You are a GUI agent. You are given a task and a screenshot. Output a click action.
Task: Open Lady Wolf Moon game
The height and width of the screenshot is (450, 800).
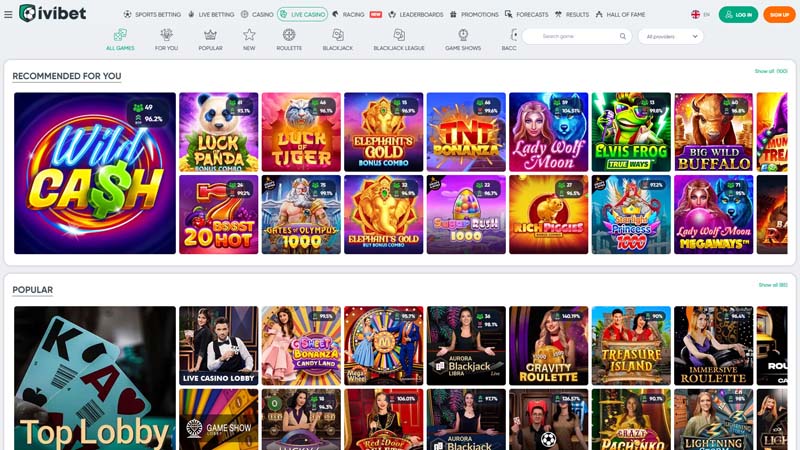[548, 132]
